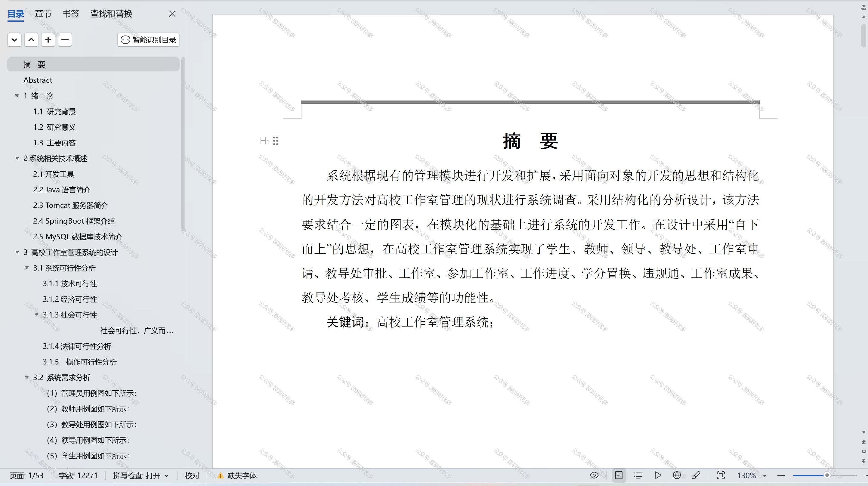
Task: Select (5) 学生用例图如下所示 entry
Action: (88, 456)
